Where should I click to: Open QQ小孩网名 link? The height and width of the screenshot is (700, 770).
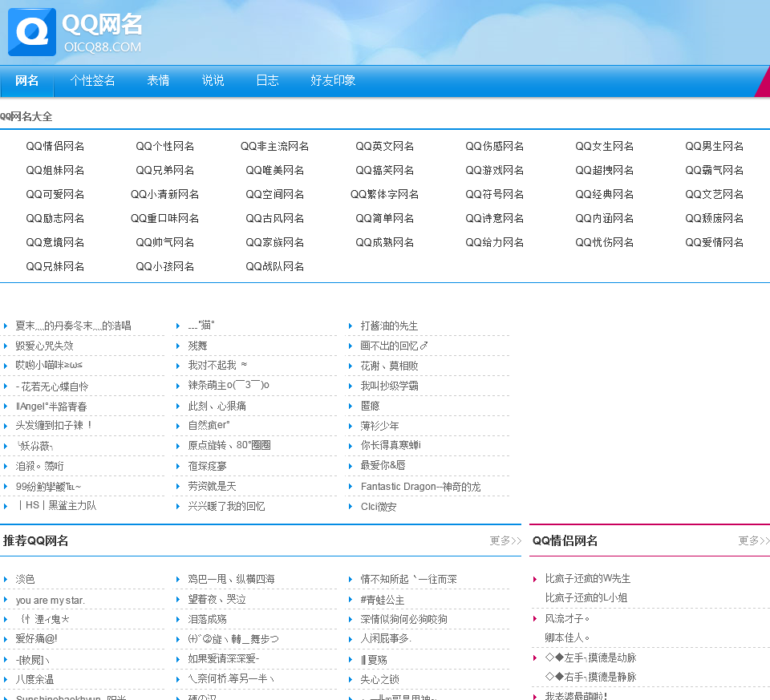165,266
